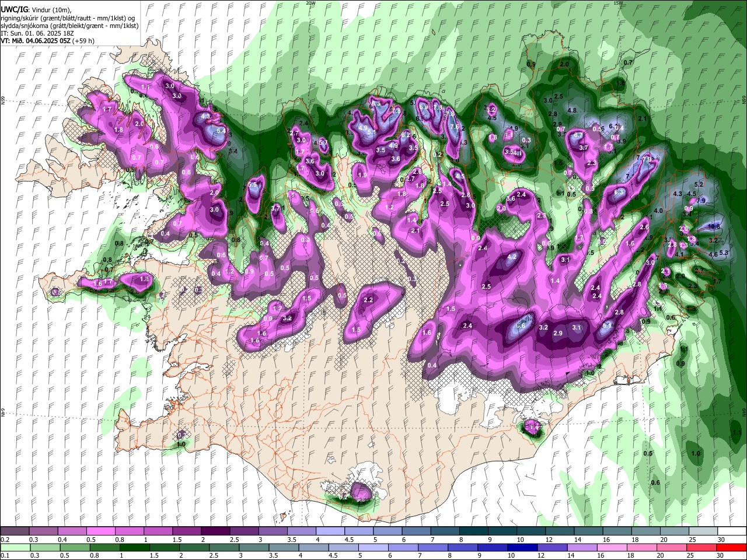
Task: Click the 'UWC/IG: Vindur (10m),' title line
Action: click(x=36, y=9)
